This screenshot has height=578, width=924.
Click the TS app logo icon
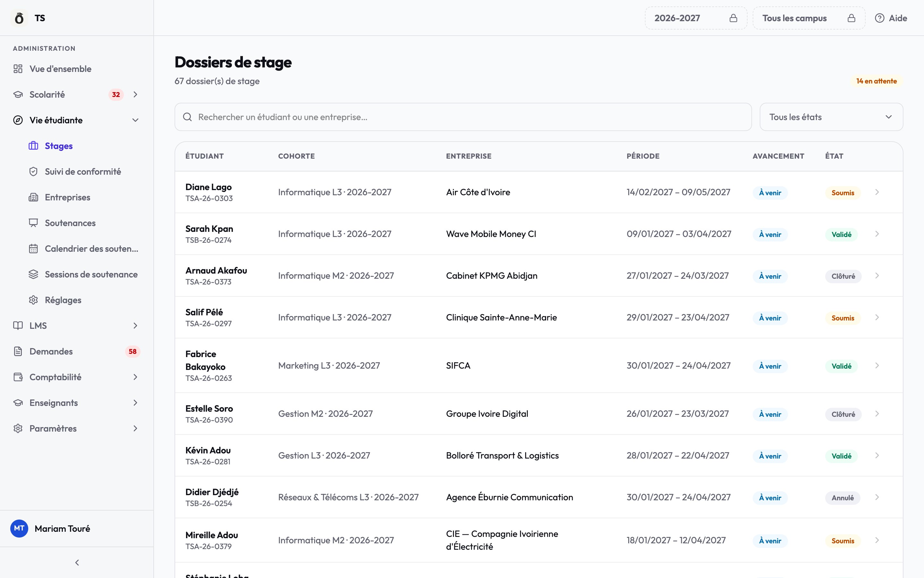click(x=19, y=18)
